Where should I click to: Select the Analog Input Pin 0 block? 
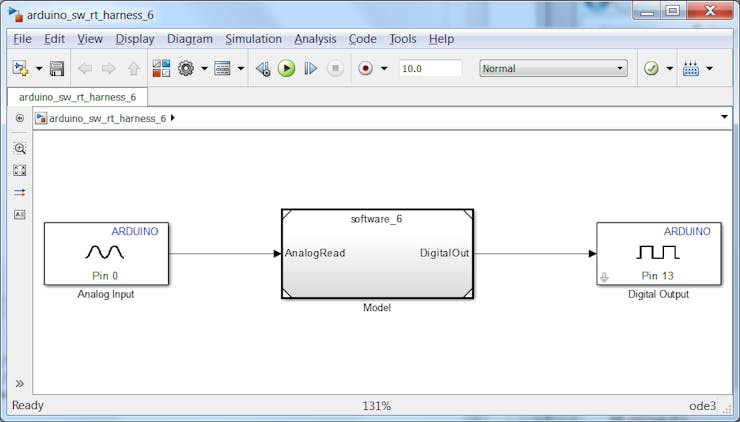click(106, 254)
